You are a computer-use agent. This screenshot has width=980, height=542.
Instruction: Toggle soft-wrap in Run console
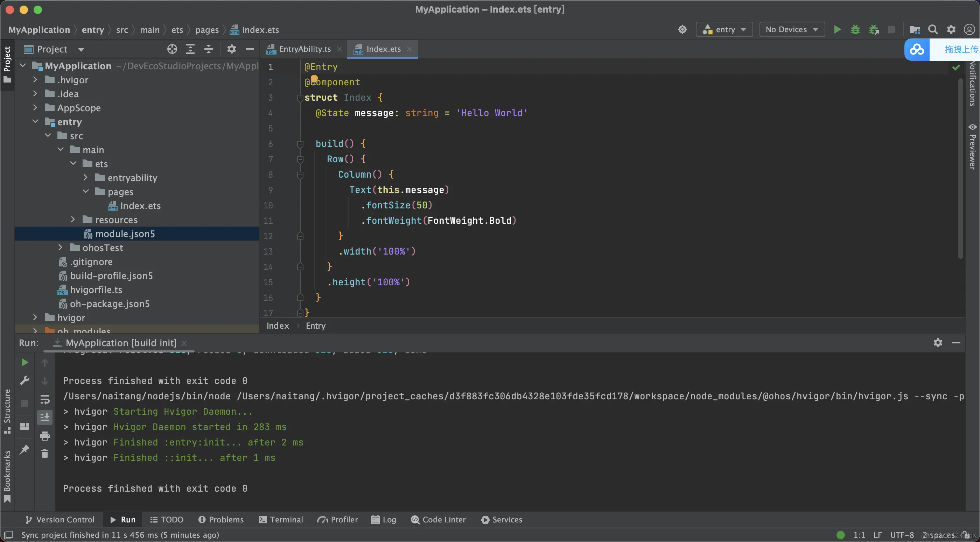click(x=45, y=399)
